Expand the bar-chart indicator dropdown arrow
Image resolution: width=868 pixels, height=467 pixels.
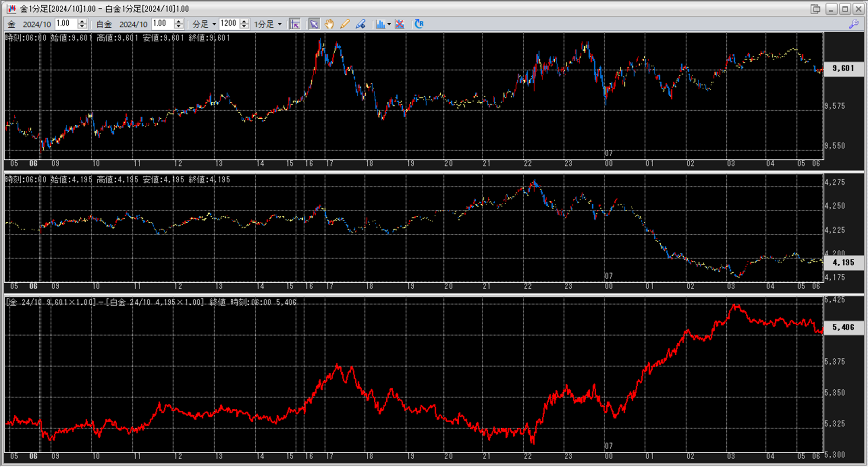pos(389,24)
